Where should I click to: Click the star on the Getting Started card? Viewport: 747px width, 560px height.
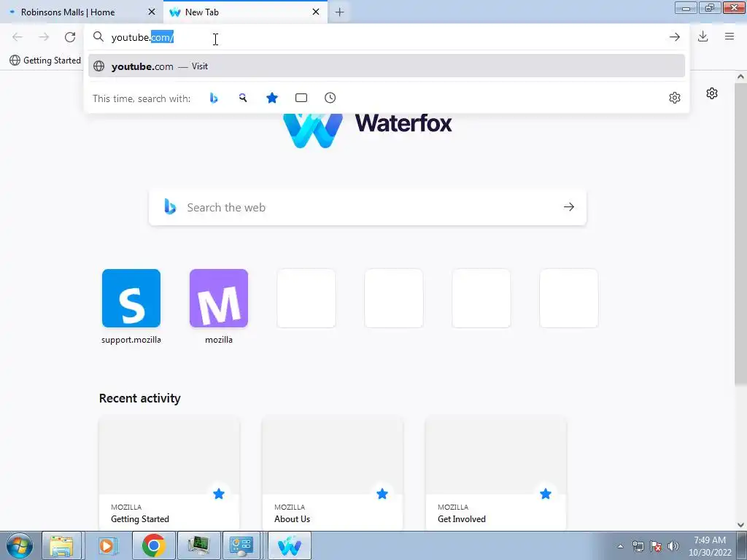[x=219, y=494]
